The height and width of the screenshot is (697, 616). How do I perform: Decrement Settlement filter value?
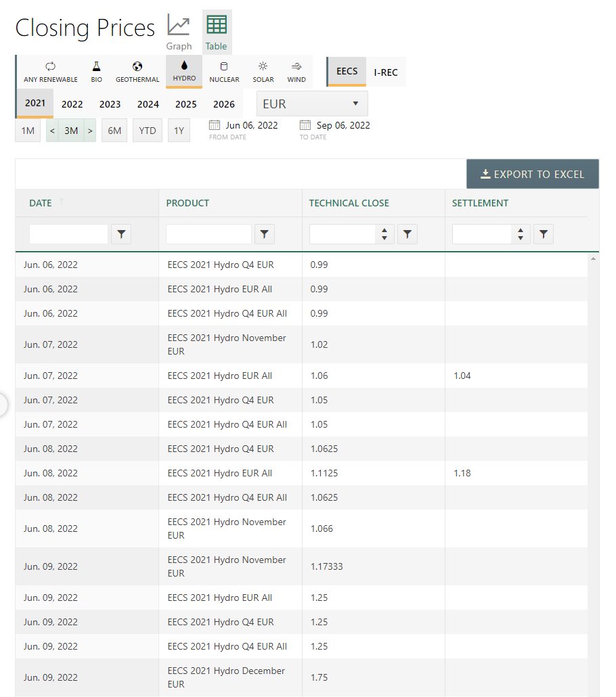[x=521, y=238]
